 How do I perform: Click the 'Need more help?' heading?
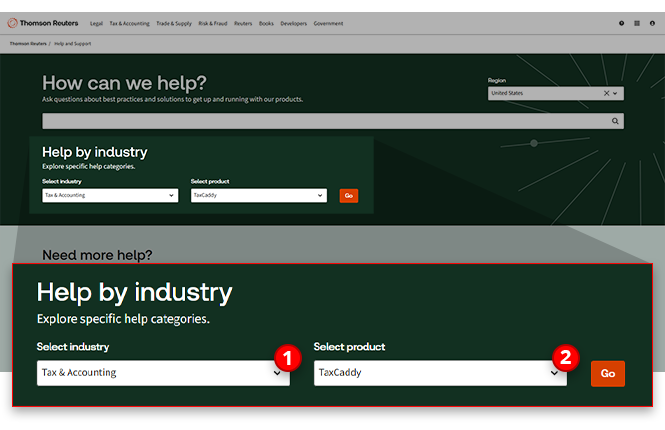click(97, 255)
